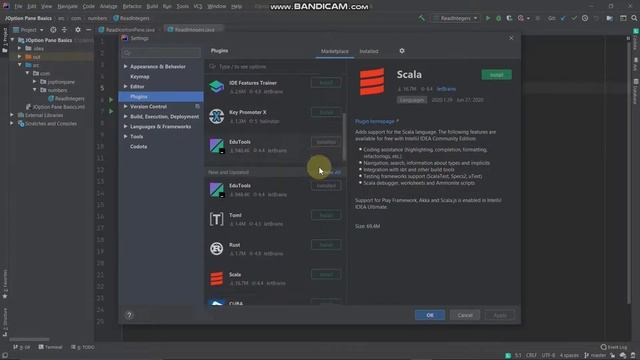Select Keymap in settings tree

click(140, 76)
